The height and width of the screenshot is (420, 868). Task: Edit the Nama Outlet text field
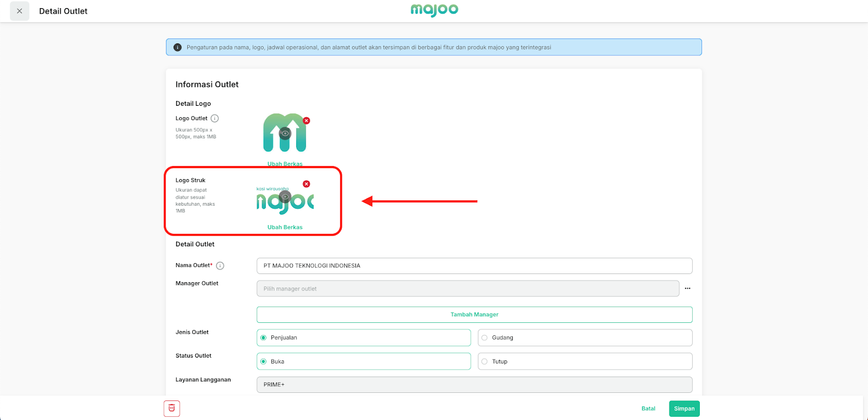point(474,266)
